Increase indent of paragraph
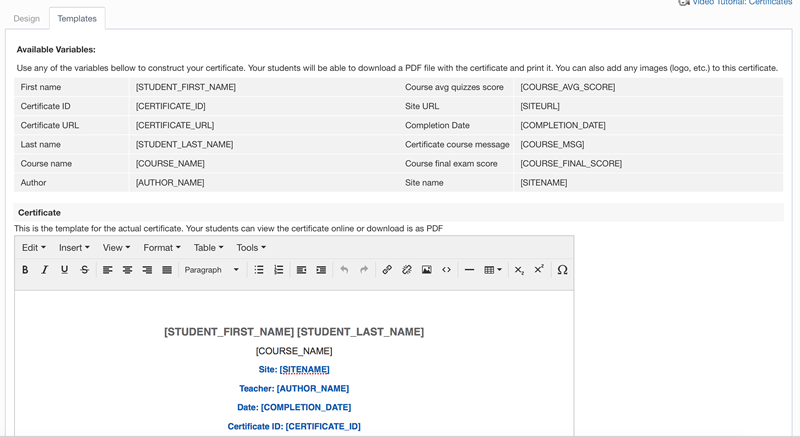800x437 pixels. (321, 270)
